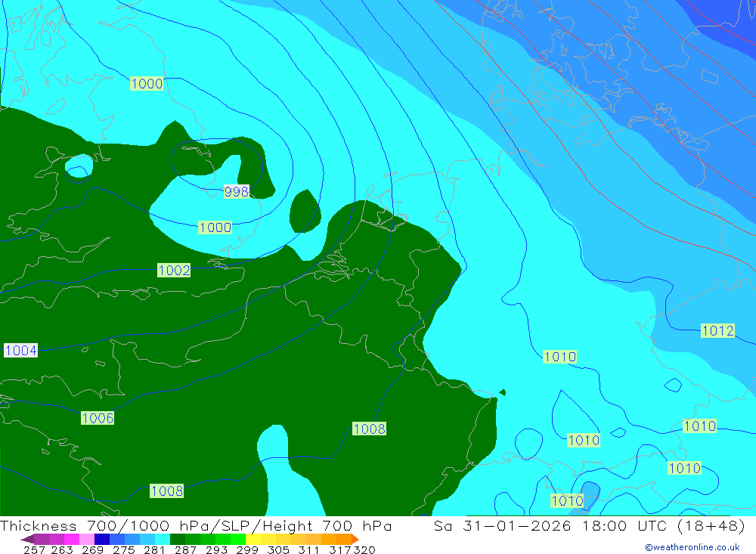The height and width of the screenshot is (554, 756).
Task: Click the 287 legend value
Action: [x=186, y=549]
